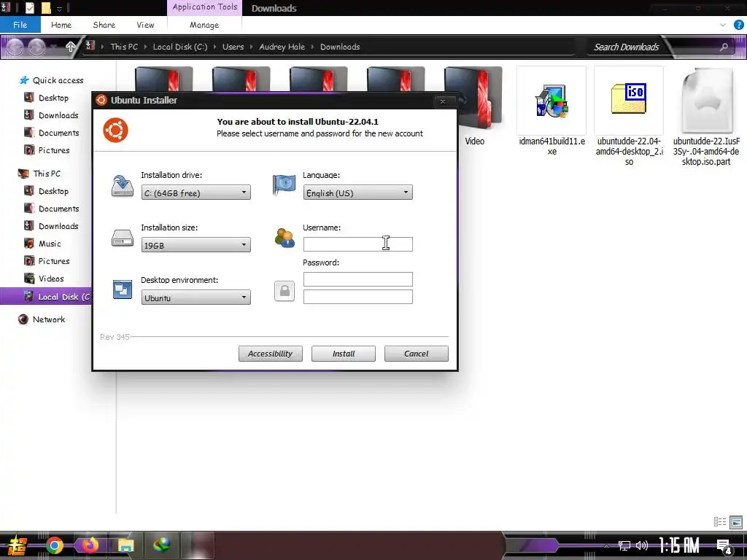Open the Accessibility options

[270, 354]
